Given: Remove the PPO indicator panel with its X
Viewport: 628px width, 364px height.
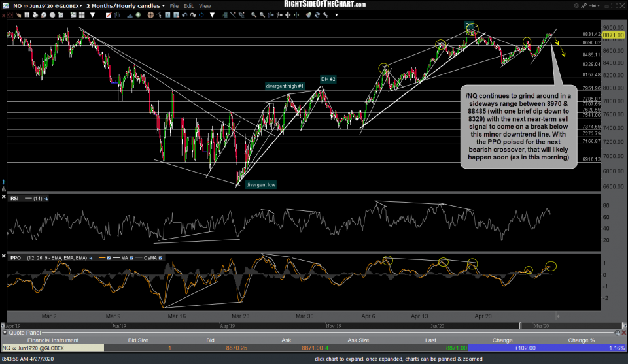Looking at the screenshot, I should [4, 256].
